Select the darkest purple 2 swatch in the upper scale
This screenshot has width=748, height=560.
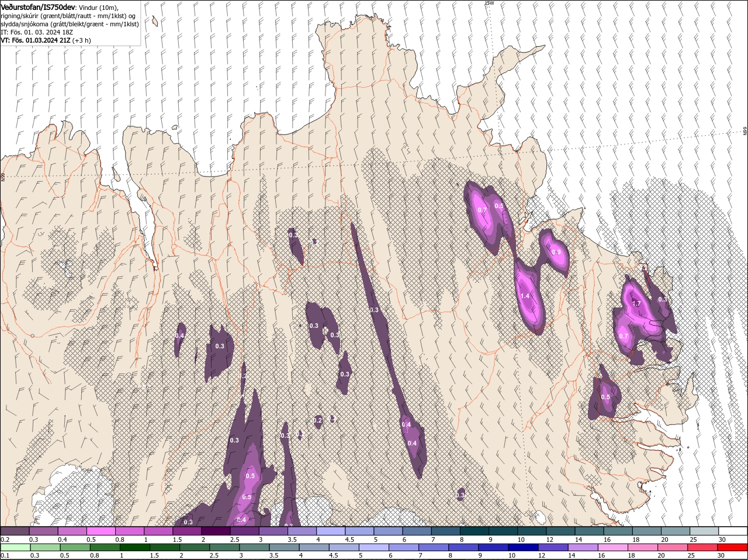coord(216,531)
